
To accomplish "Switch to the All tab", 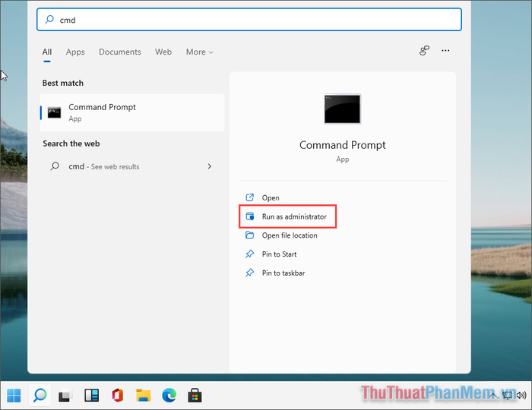I will 47,52.
